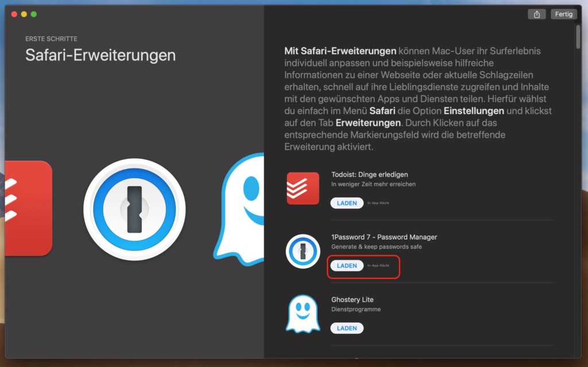This screenshot has width=588, height=367.
Task: Click LADEN for Ghostery Lite
Action: pos(347,329)
